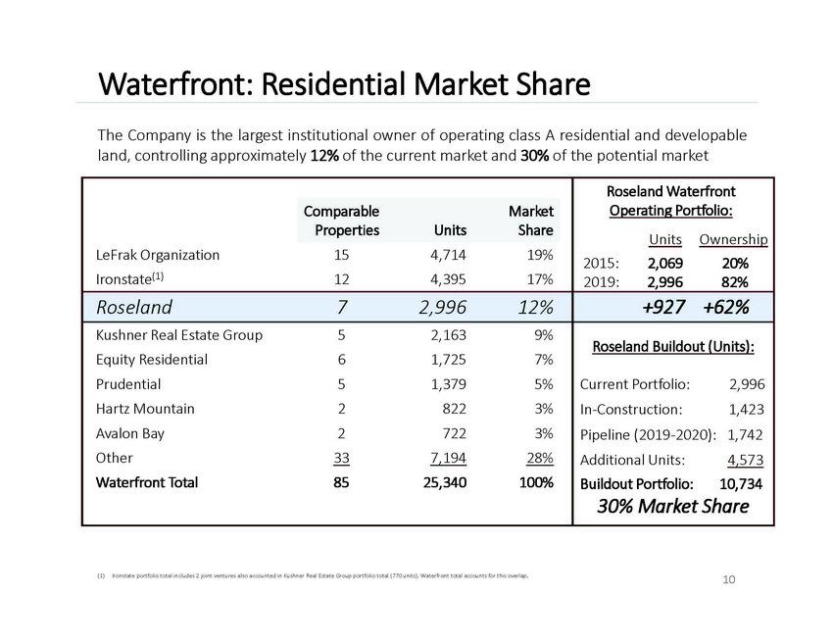Select the 'Kushner Real Estate Group' label
The height and width of the screenshot is (644, 833).
(x=179, y=335)
